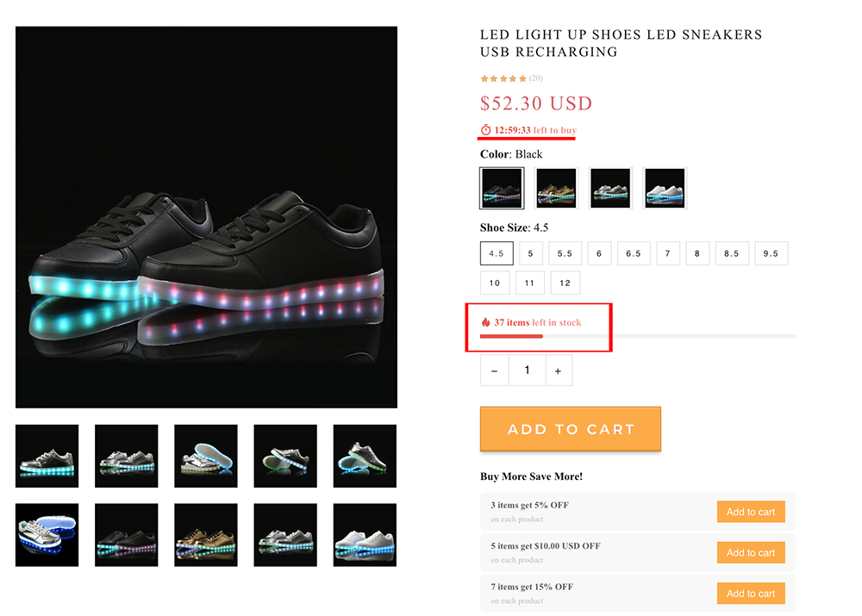Choose the gold shoe color swatch
The image size is (862, 616).
pyautogui.click(x=556, y=188)
